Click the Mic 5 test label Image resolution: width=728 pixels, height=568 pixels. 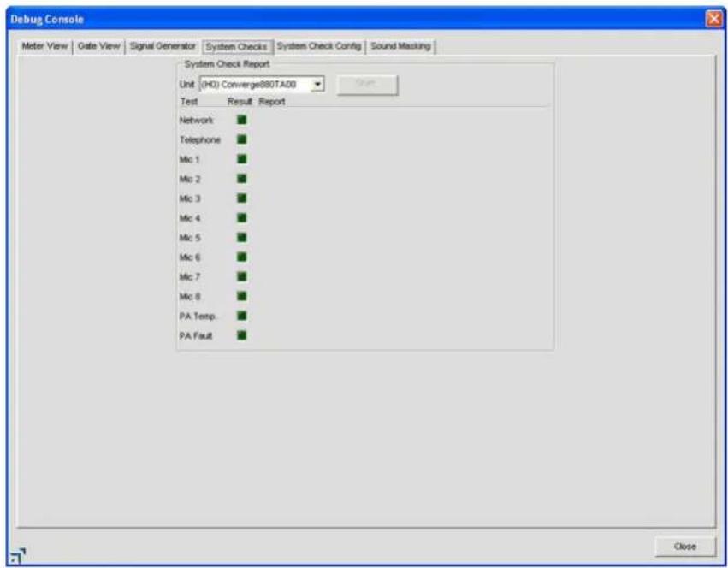pyautogui.click(x=189, y=237)
